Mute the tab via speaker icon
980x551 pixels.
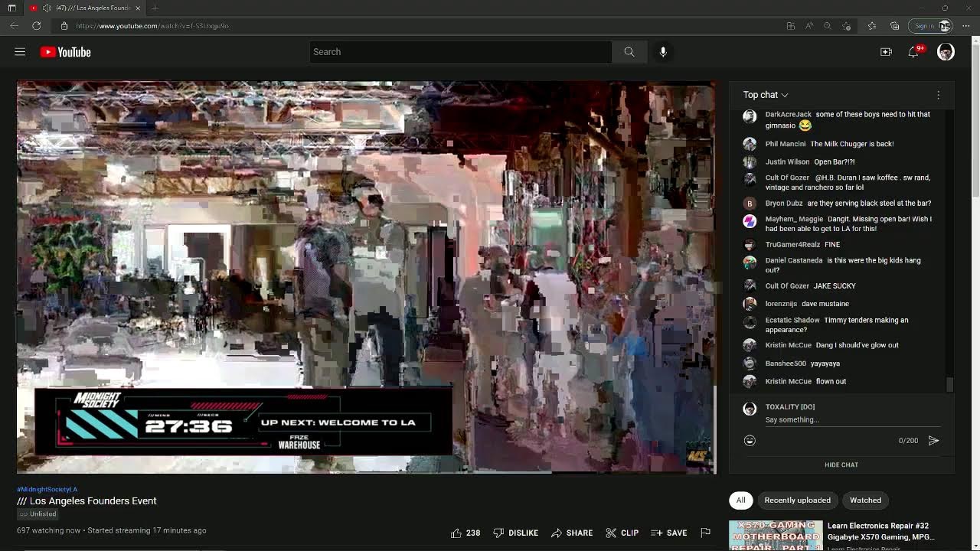47,8
